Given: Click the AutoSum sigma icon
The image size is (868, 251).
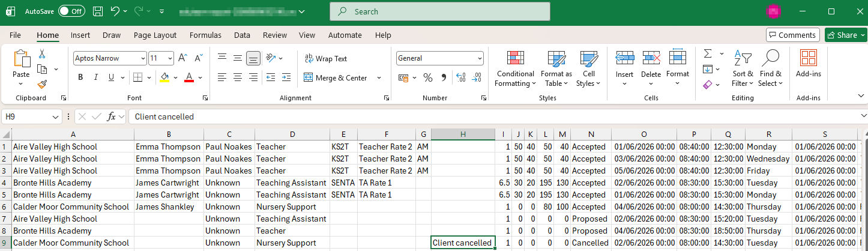Looking at the screenshot, I should (x=708, y=53).
